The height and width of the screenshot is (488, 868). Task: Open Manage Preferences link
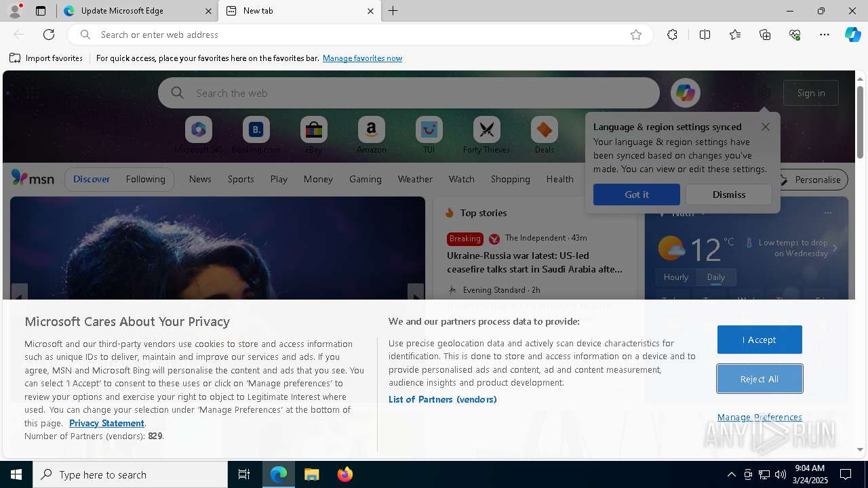coord(759,417)
